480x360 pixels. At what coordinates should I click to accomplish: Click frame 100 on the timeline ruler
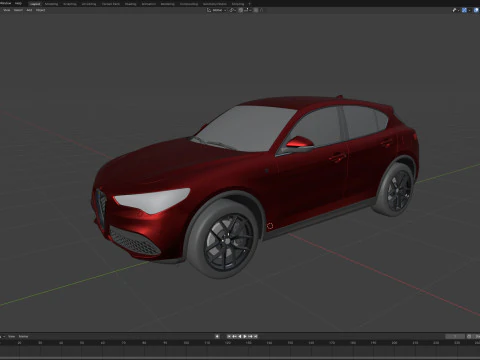[x=186, y=343]
